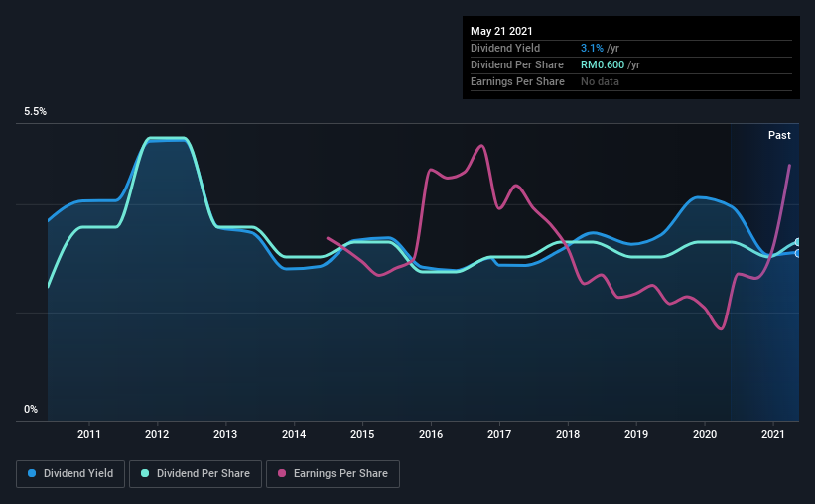Click the 5.5% y-axis label

point(35,112)
